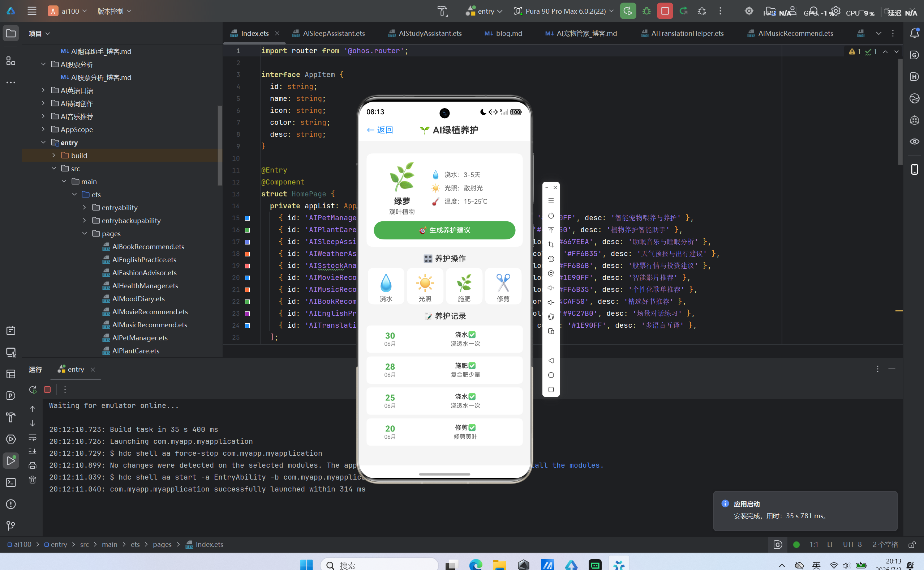Tap the 施肥 care action card

tap(464, 286)
